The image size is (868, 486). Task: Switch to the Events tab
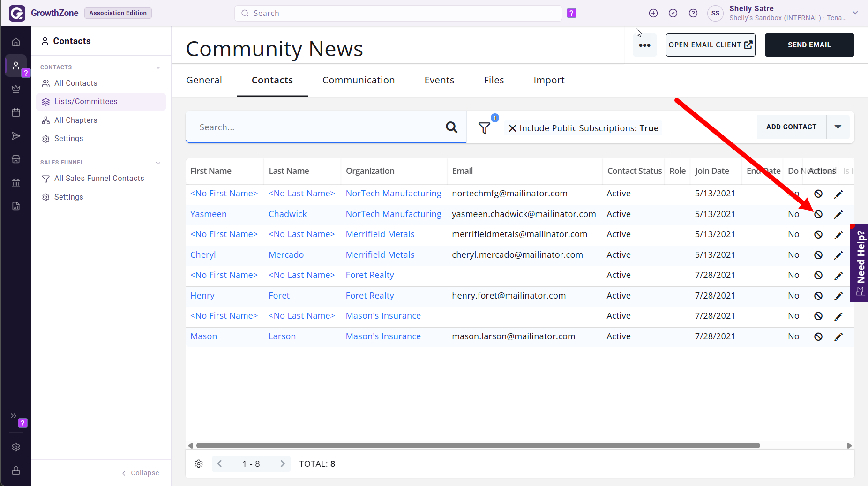(439, 80)
